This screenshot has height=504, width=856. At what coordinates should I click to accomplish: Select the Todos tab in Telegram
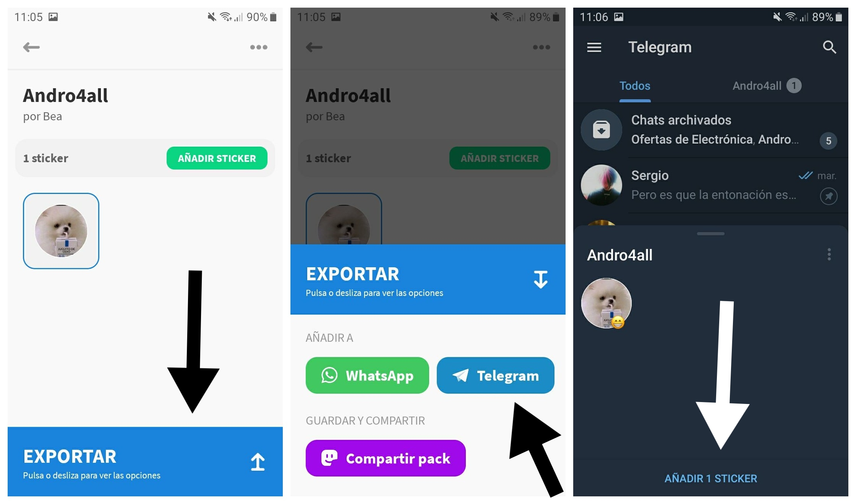tap(635, 85)
